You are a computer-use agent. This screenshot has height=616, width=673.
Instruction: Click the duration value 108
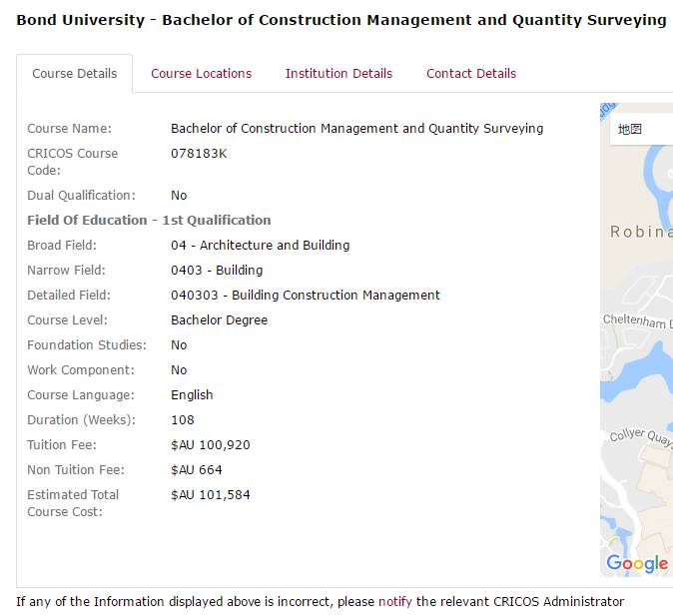[x=183, y=420]
